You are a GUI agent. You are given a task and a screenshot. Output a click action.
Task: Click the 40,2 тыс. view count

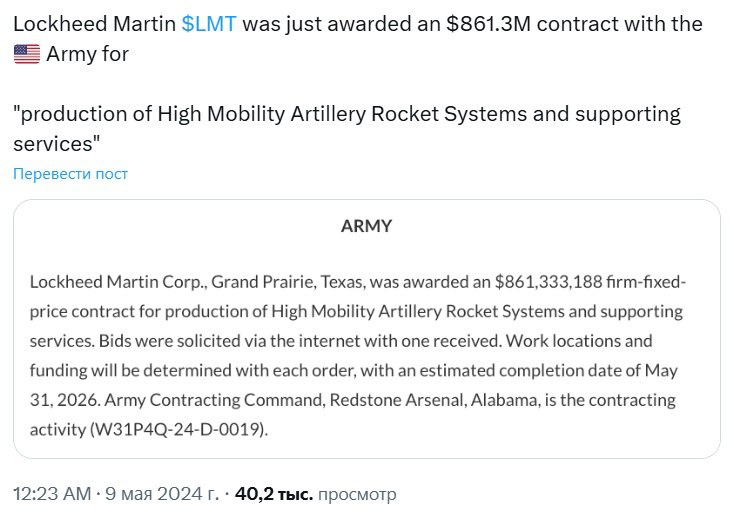click(274, 494)
